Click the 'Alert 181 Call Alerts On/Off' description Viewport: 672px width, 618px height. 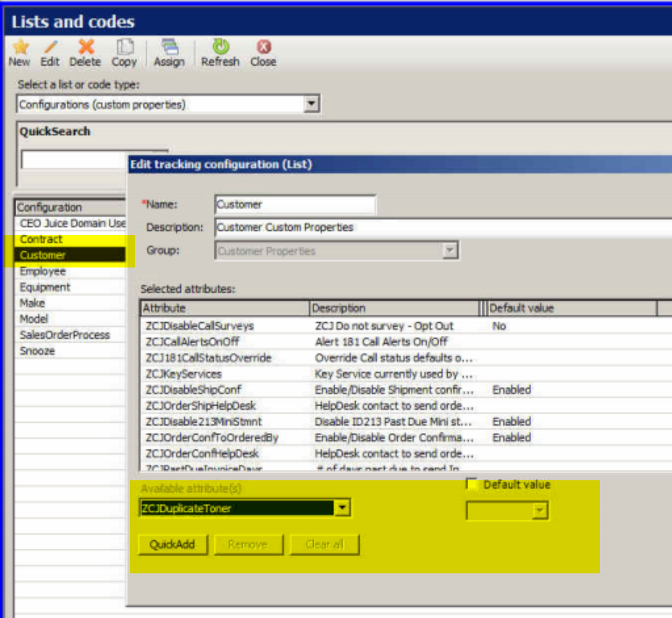point(381,342)
